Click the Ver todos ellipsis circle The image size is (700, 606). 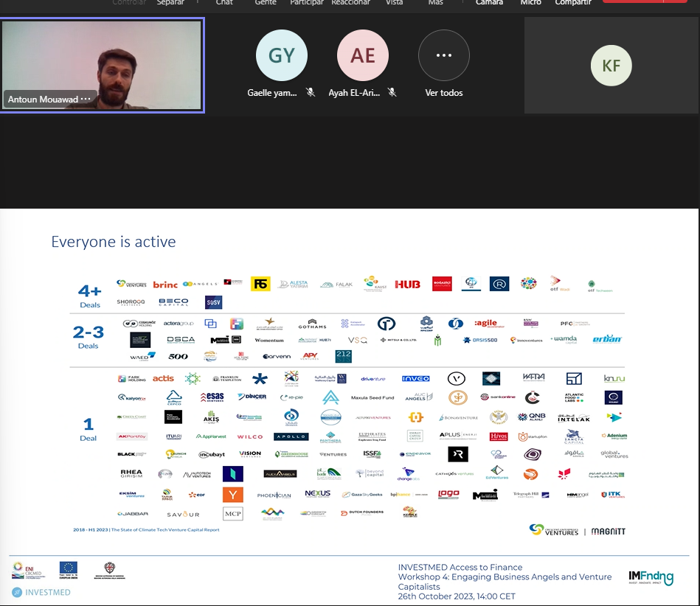[x=443, y=55]
